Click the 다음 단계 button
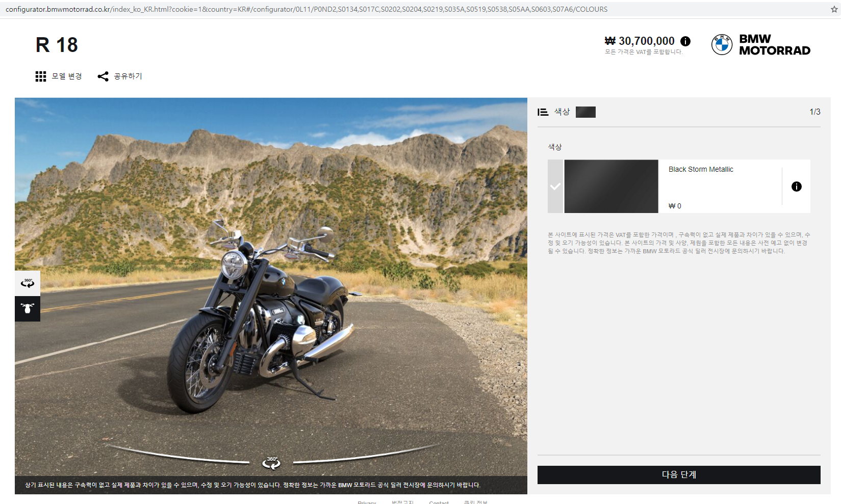 tap(679, 475)
